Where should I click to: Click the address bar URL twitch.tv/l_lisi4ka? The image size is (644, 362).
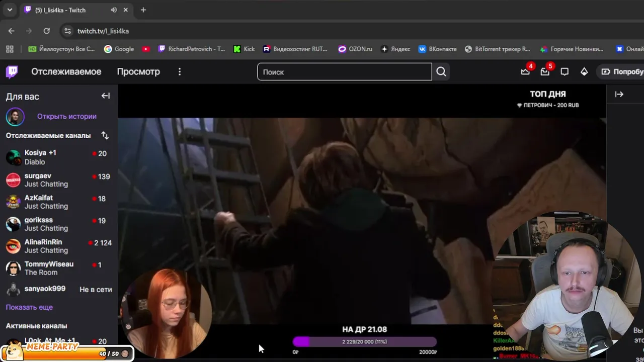click(x=103, y=31)
